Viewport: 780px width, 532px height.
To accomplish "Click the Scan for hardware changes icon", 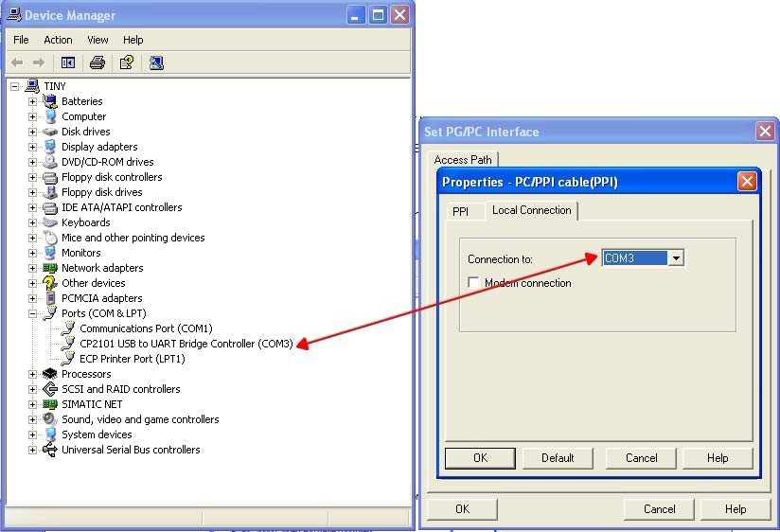I will 156,62.
